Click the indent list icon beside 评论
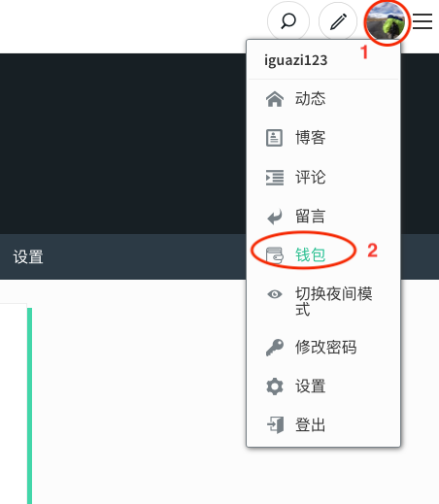The height and width of the screenshot is (504, 439). point(275,178)
